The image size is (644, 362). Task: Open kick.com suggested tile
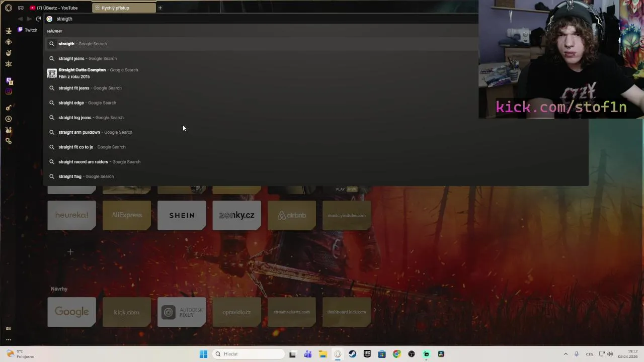127,312
